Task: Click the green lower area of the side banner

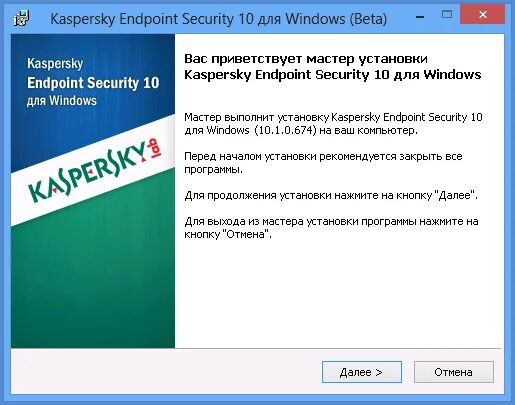Action: [93, 287]
